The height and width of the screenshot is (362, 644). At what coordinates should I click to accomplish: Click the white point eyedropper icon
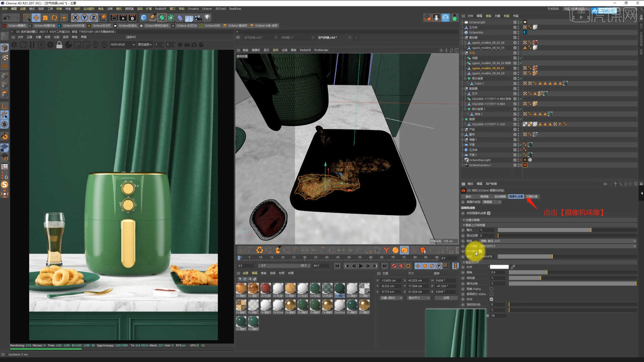pos(513,267)
